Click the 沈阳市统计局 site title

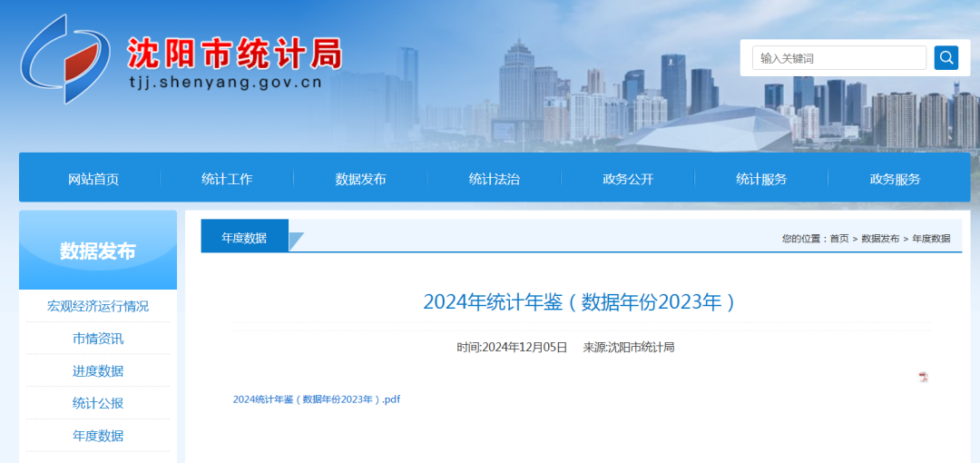(x=234, y=53)
